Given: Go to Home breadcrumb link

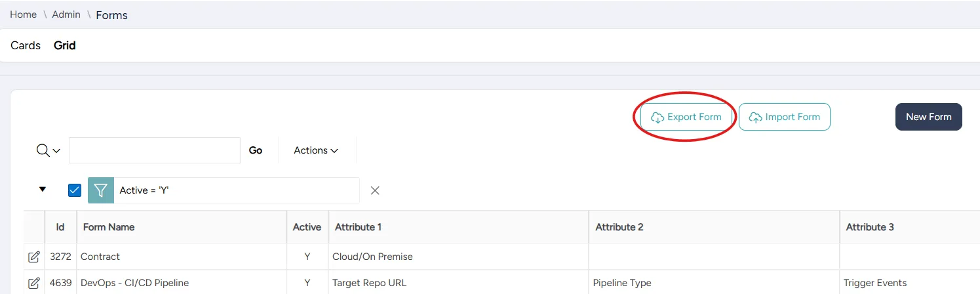Looking at the screenshot, I should tap(22, 14).
